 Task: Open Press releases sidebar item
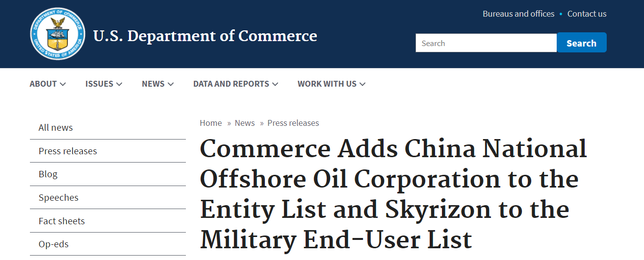68,151
